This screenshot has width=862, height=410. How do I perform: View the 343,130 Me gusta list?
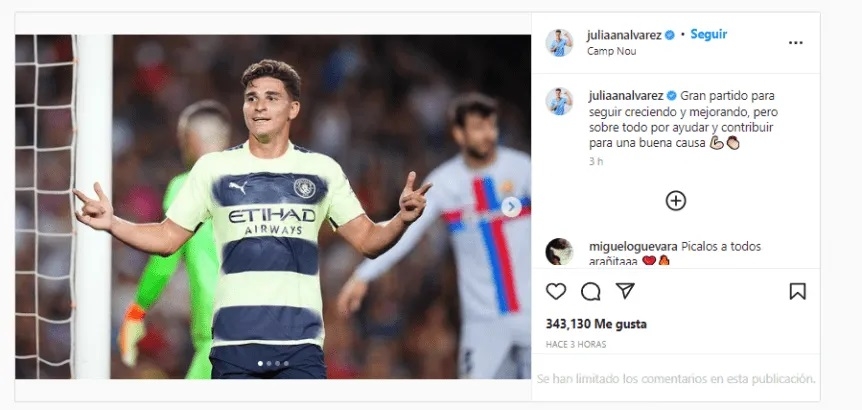[x=596, y=324]
